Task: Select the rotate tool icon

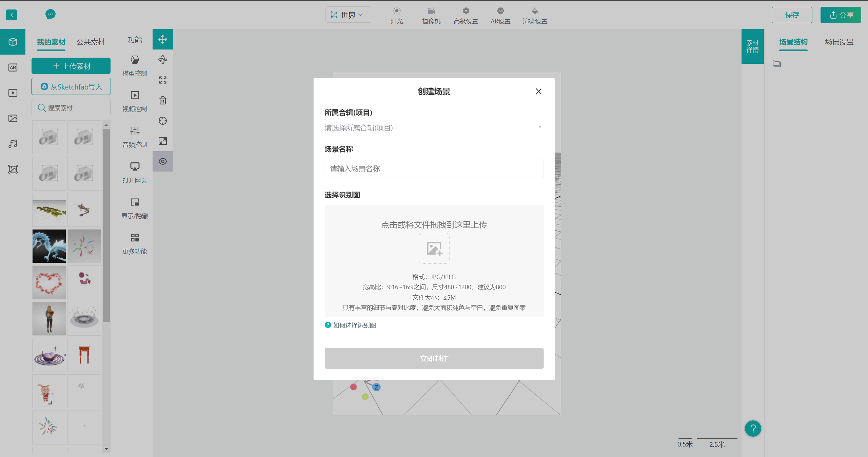Action: pos(162,60)
